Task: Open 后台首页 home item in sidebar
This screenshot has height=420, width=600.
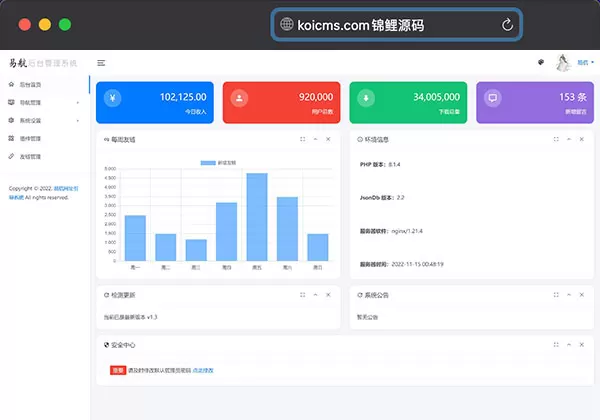Action: point(44,85)
